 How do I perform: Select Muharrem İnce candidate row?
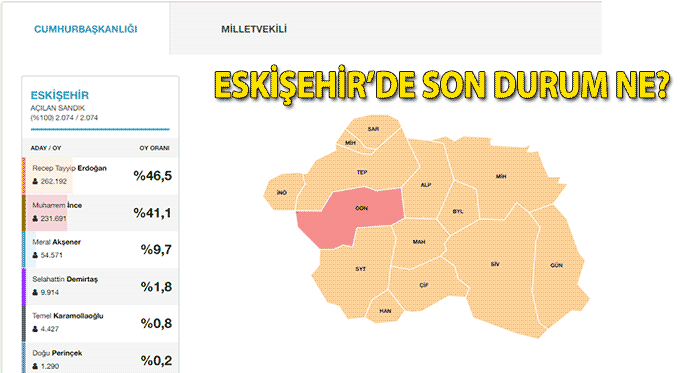(x=100, y=213)
